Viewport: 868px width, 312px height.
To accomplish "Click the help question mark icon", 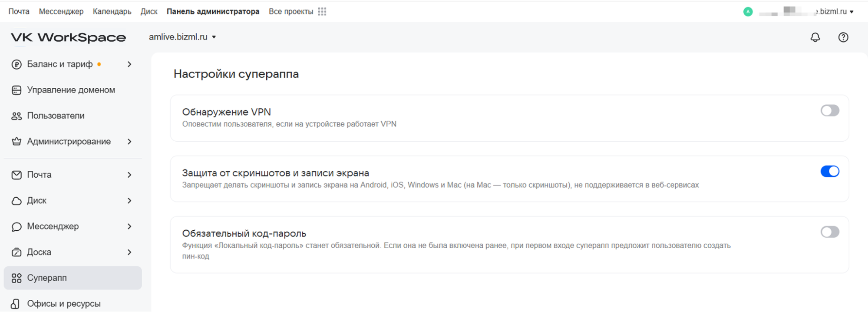I will click(843, 37).
